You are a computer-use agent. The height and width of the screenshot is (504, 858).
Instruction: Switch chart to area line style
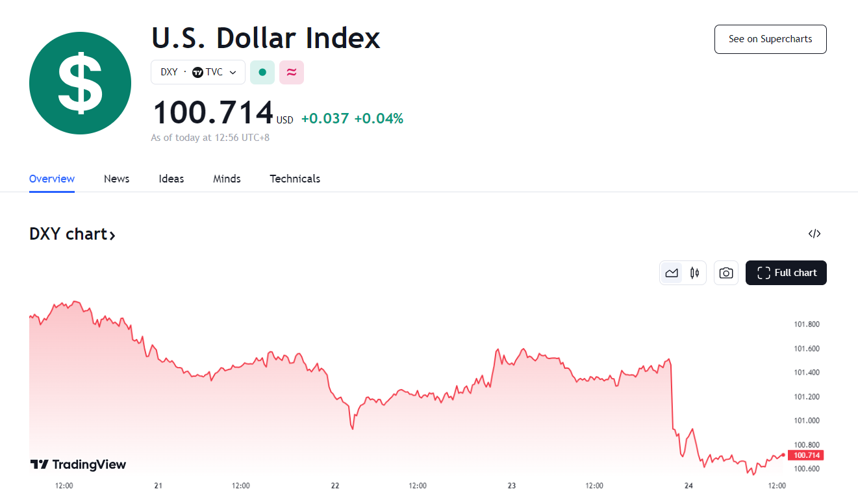pyautogui.click(x=672, y=273)
